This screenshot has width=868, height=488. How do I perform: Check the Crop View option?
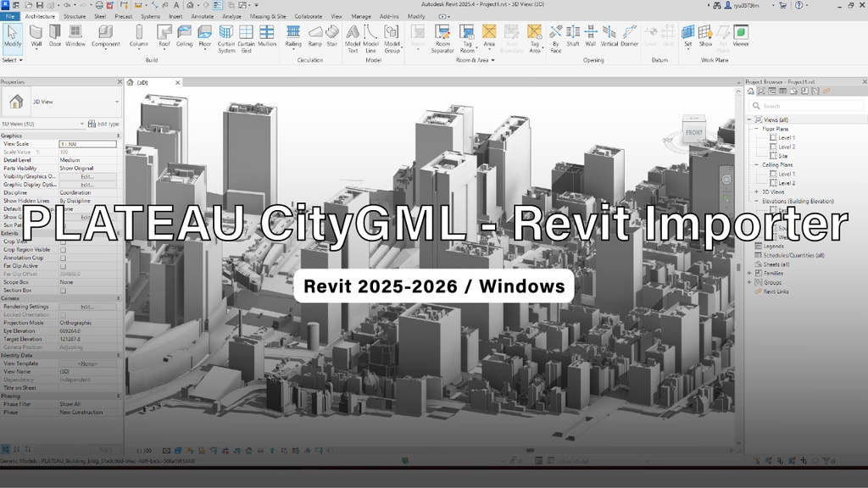[x=63, y=243]
